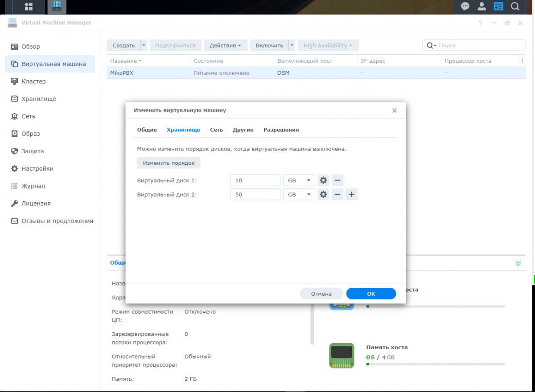The height and width of the screenshot is (392, 535).
Task: Sort by Процессор хоста column header
Action: 480,61
